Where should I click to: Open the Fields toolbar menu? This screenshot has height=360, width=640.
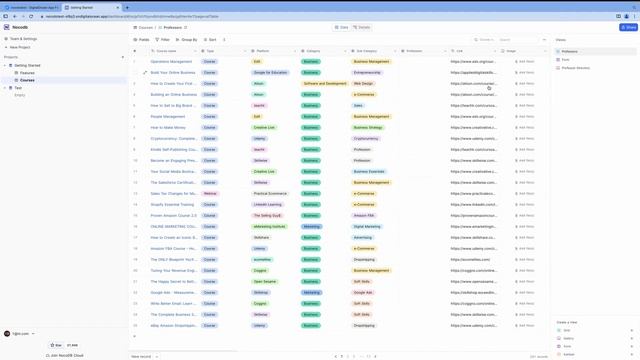[141, 40]
